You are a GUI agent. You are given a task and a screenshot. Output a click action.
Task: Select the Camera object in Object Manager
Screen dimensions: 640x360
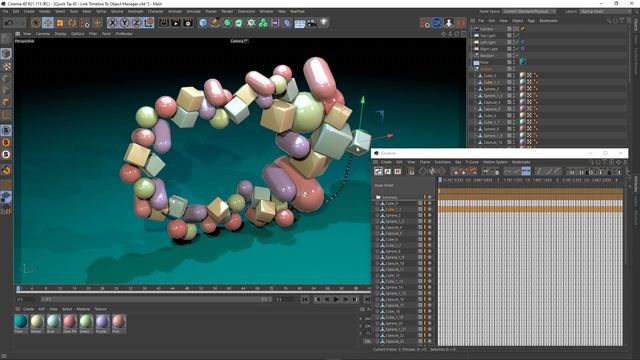point(487,29)
